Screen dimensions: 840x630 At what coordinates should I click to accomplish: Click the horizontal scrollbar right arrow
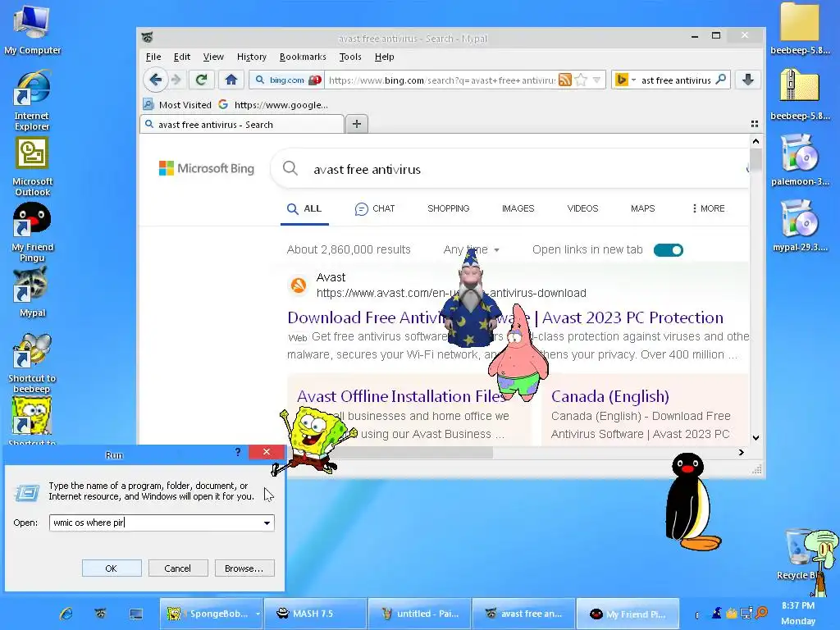point(741,452)
